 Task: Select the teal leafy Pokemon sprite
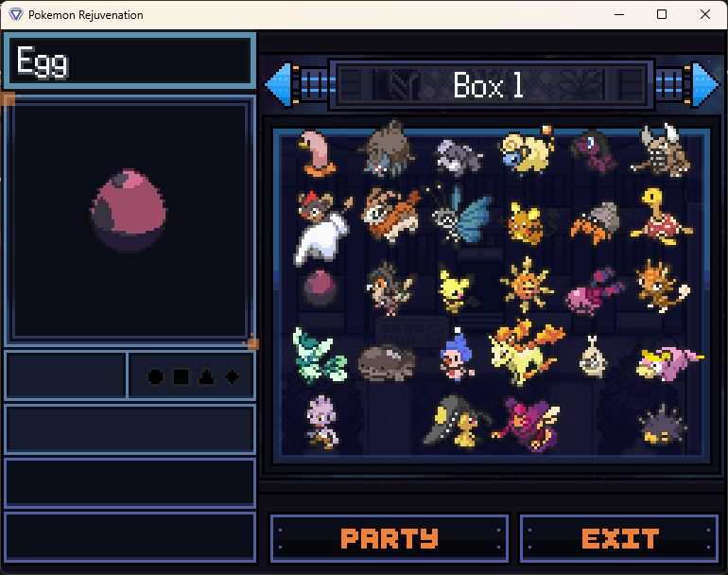coord(320,356)
